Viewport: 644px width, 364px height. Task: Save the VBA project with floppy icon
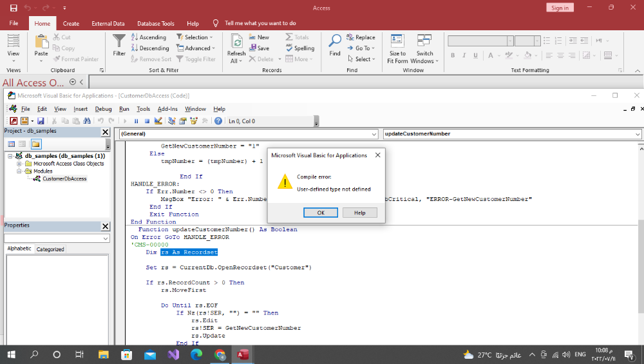point(41,120)
